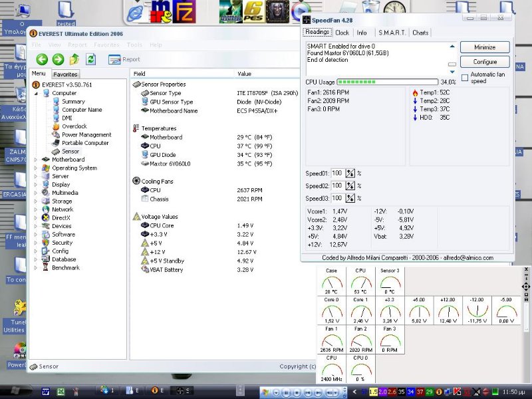532x399 pixels.
Task: Expand the Network node in EVEREST tree
Action: tap(36, 209)
